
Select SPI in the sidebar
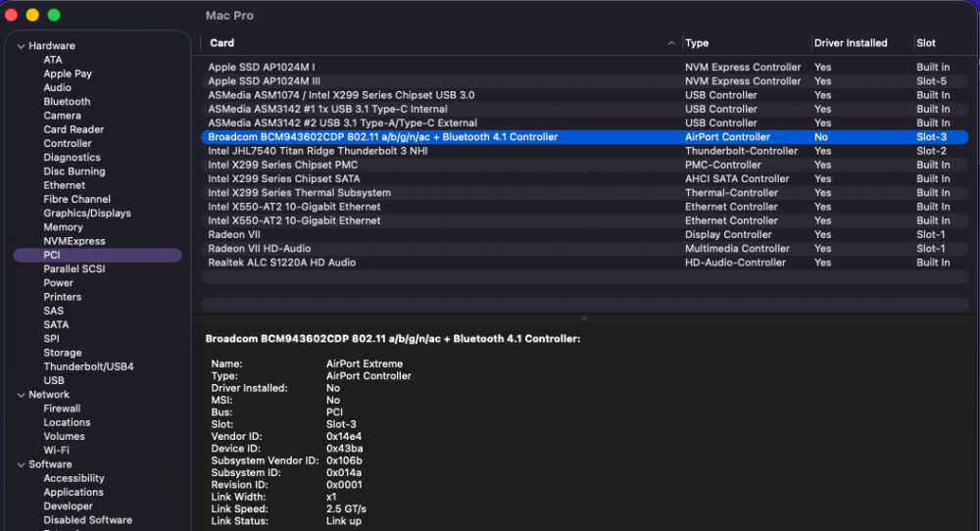click(x=51, y=339)
